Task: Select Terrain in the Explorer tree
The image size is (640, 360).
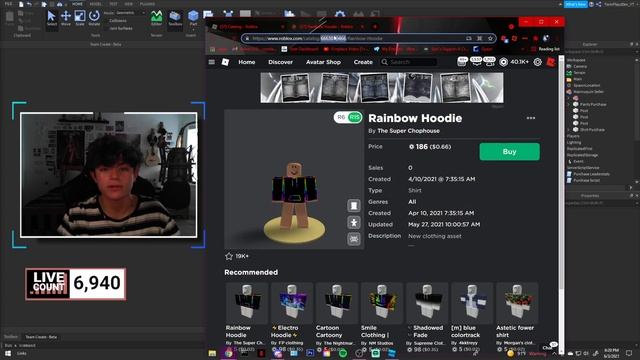Action: [580, 73]
